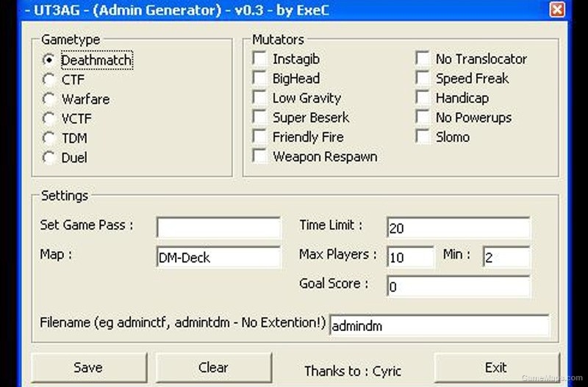
Task: Focus the Map field containing DM-Deck
Action: tap(218, 257)
